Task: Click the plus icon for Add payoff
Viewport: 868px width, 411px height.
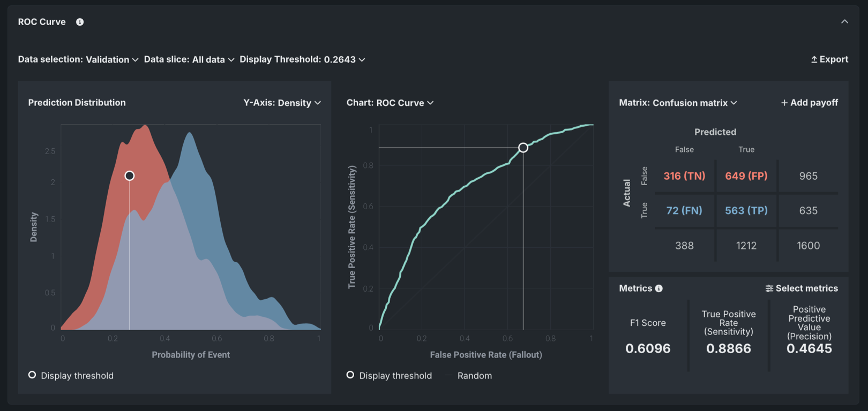Action: pos(784,103)
